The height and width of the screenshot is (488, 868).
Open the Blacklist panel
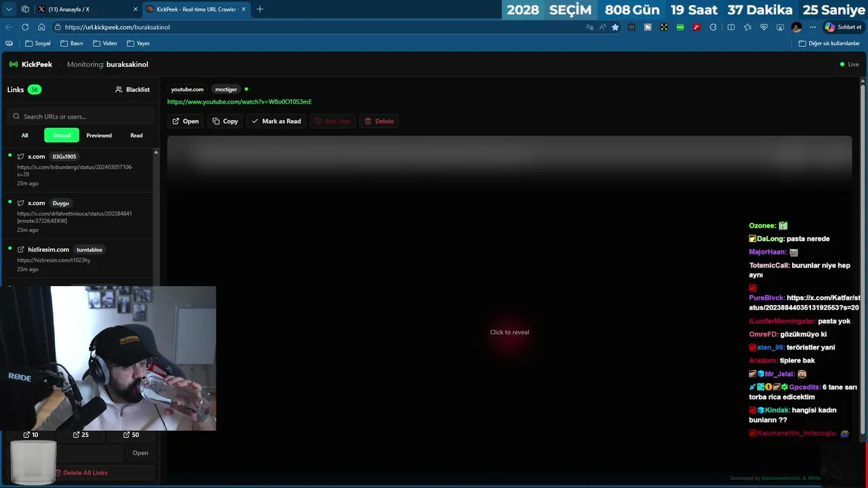click(132, 89)
